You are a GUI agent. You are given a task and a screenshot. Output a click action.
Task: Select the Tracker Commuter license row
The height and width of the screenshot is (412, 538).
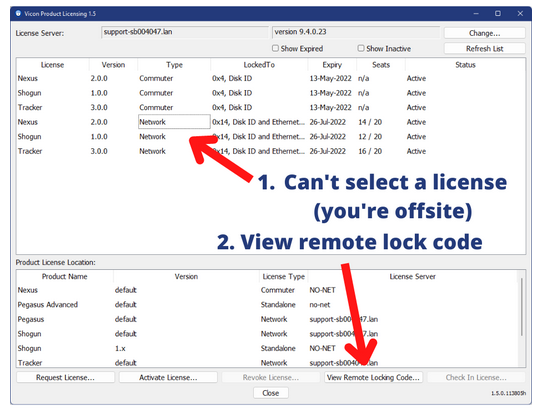271,107
